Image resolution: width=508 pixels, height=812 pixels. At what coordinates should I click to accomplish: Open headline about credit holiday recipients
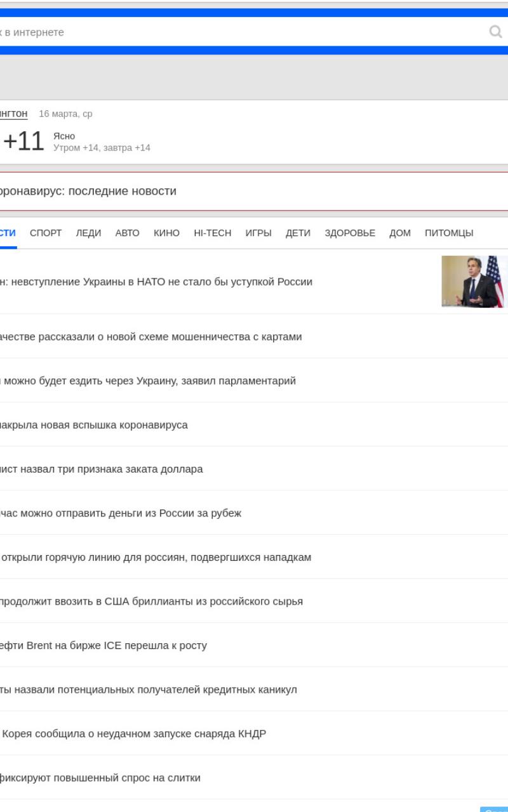point(148,690)
